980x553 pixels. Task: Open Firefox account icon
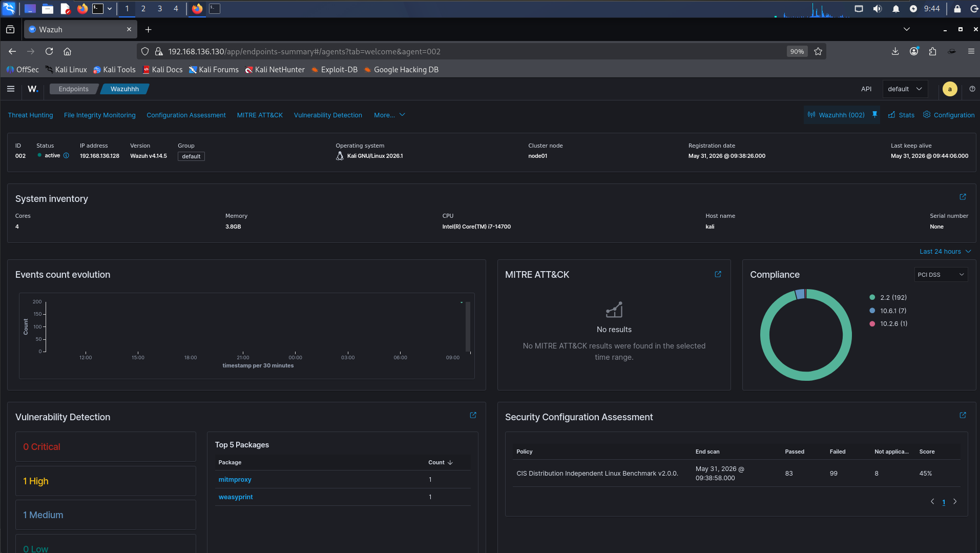pos(914,51)
